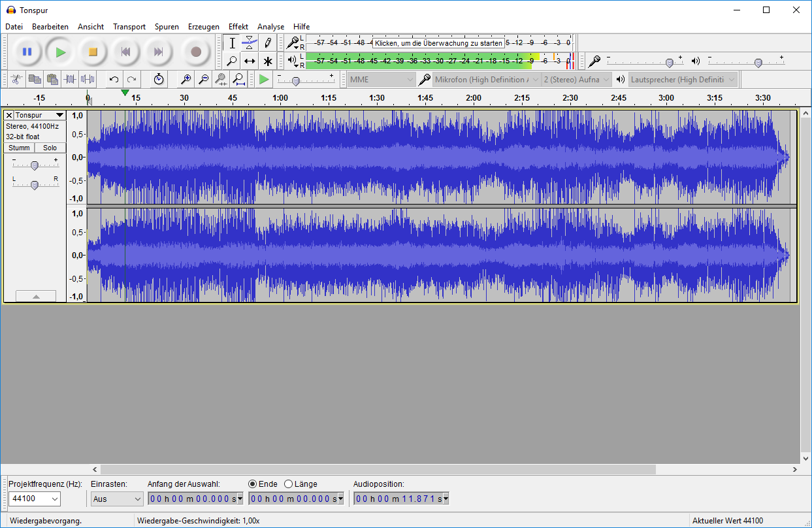
Task: Fit whole project in window icon
Action: 239,79
